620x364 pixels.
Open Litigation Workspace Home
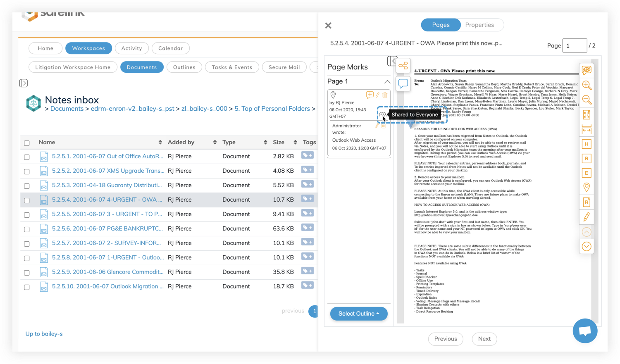pyautogui.click(x=73, y=67)
